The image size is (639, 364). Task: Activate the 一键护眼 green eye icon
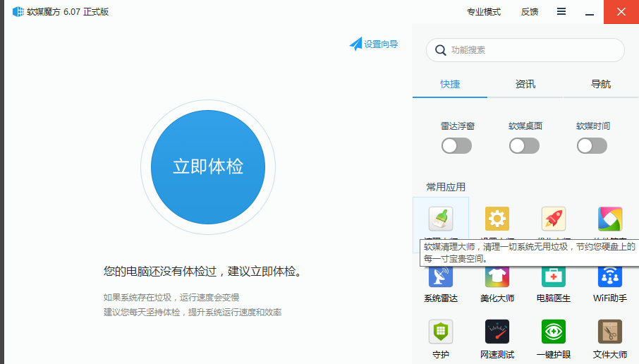(x=554, y=332)
